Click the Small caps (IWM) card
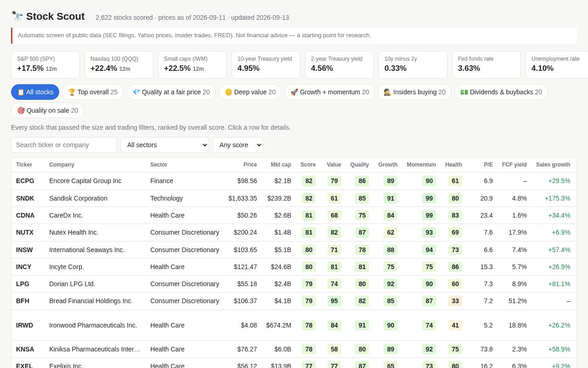The image size is (588, 368). pos(192,65)
